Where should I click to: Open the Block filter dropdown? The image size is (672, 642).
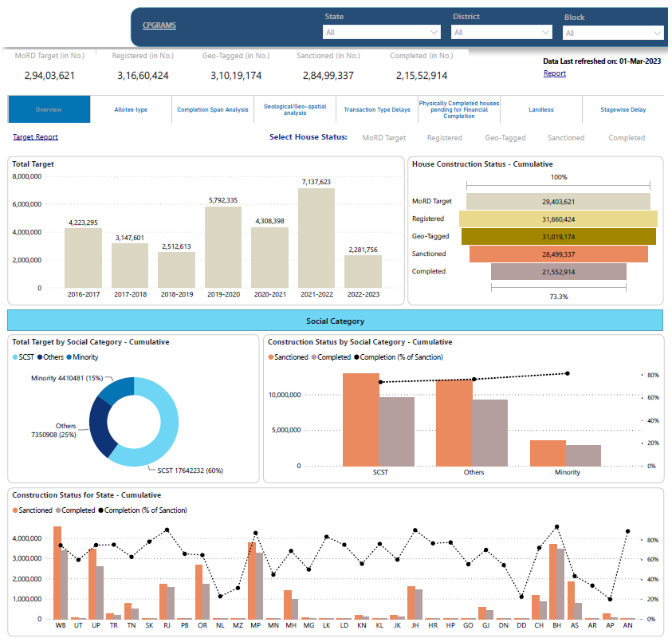pyautogui.click(x=613, y=33)
